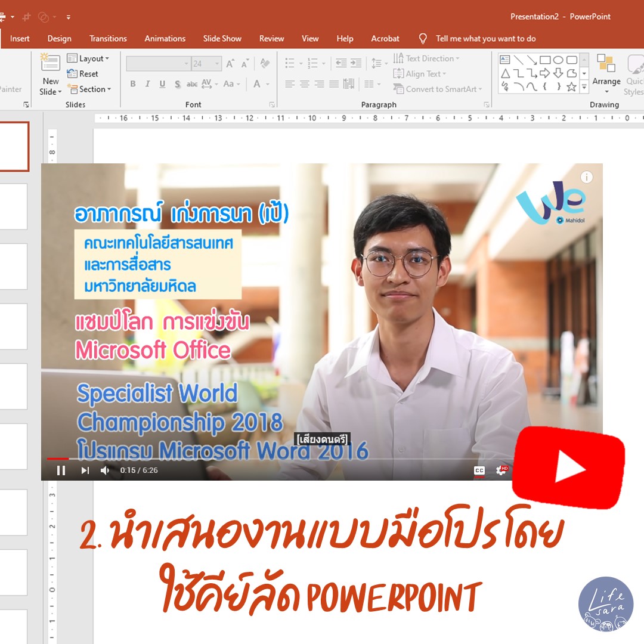This screenshot has height=644, width=644.
Task: Increase list indent level
Action: pos(356,63)
